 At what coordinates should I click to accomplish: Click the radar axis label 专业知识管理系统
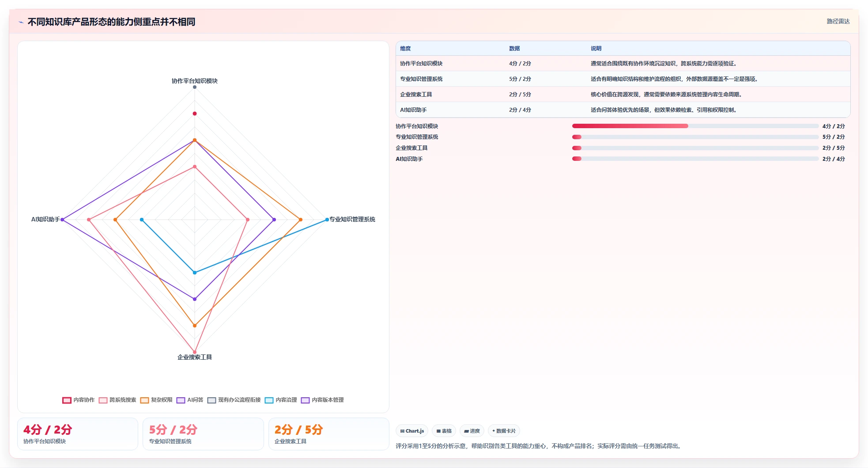coord(352,219)
